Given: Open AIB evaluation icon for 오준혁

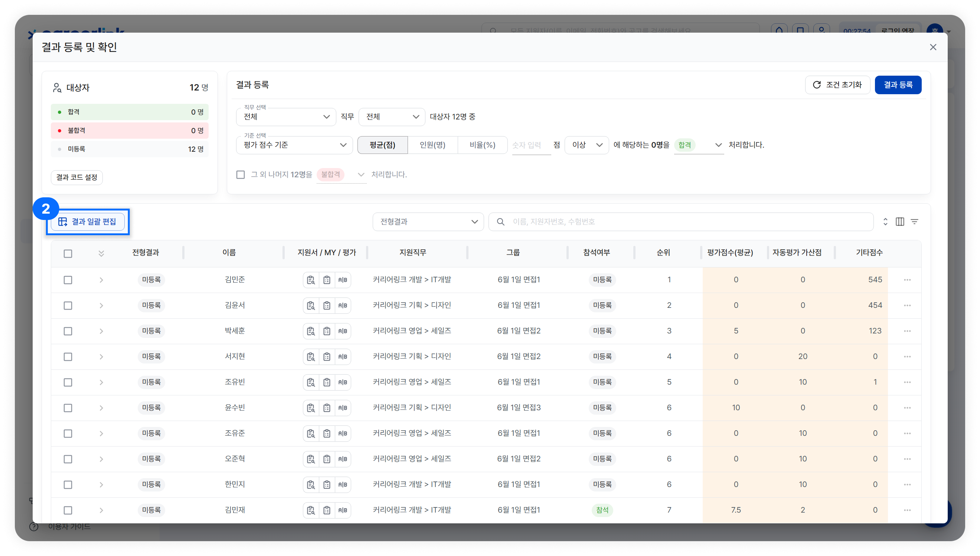Looking at the screenshot, I should 343,459.
